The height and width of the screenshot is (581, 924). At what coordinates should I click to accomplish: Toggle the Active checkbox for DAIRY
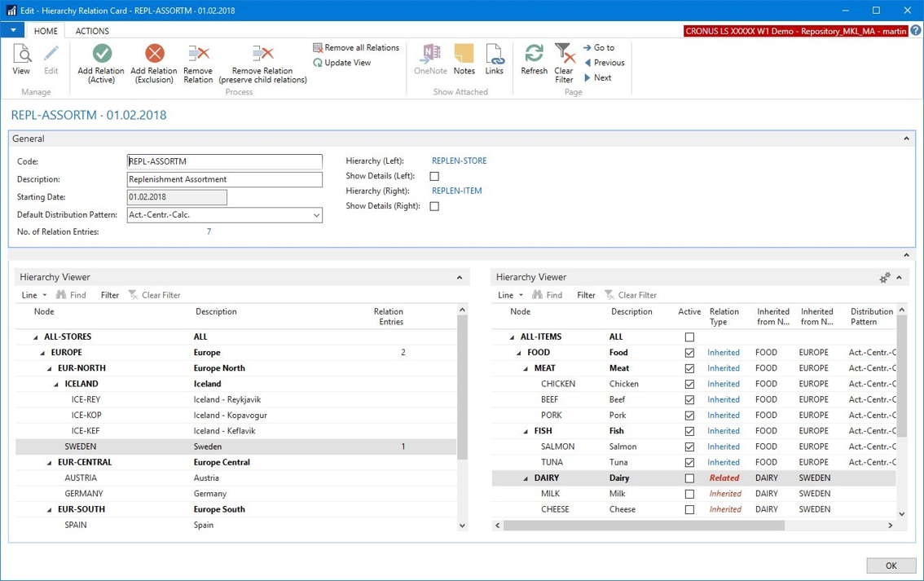pos(689,478)
